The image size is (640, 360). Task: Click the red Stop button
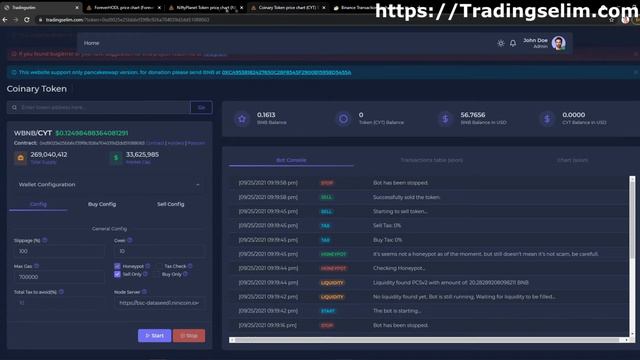coord(189,336)
